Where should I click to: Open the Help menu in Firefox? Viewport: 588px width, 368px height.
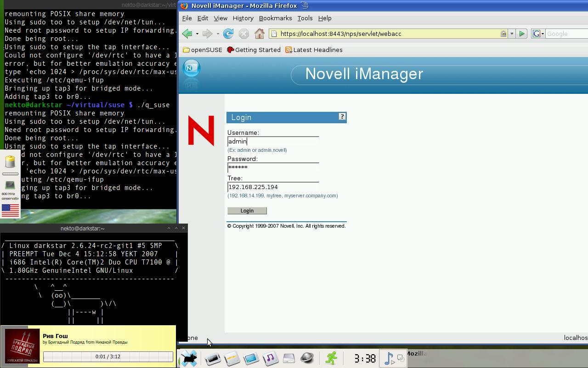click(x=325, y=18)
